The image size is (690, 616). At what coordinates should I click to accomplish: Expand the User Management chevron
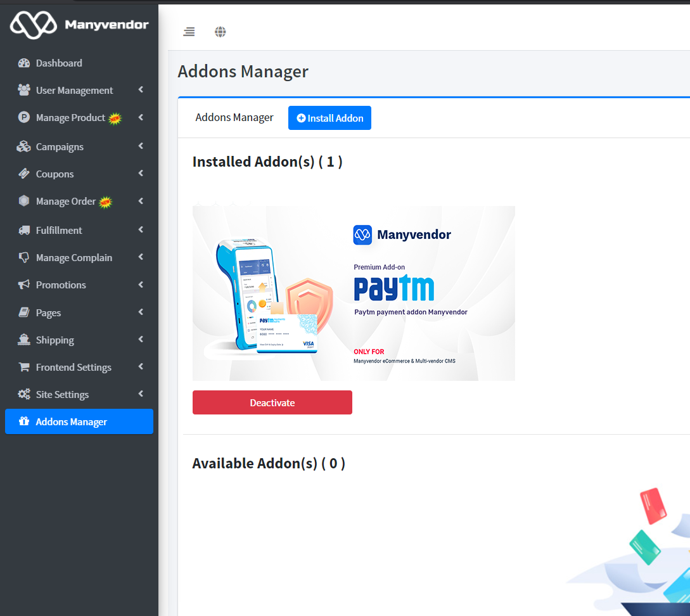141,90
